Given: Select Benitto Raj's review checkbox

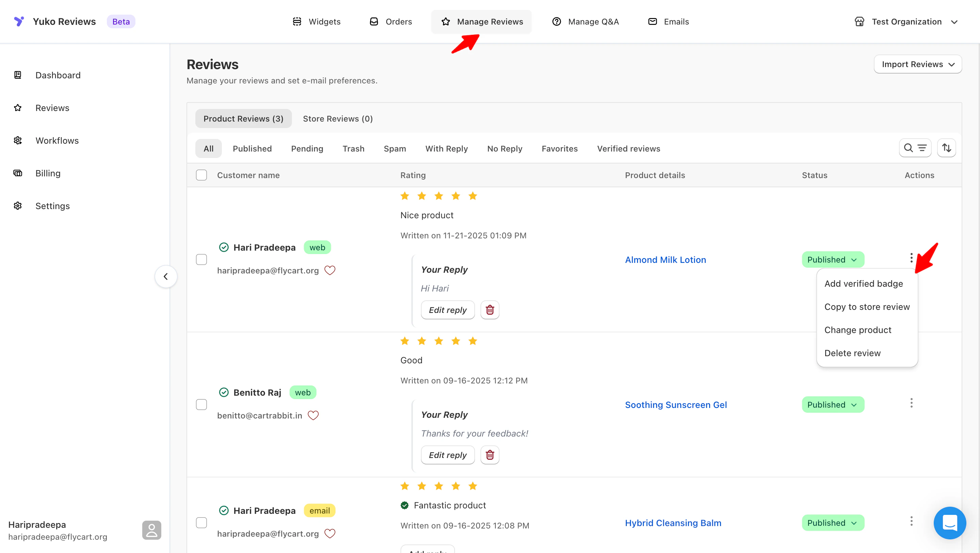Looking at the screenshot, I should [201, 405].
